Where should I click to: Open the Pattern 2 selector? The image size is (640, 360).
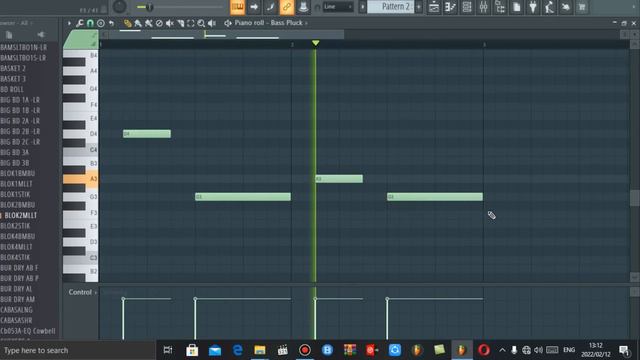coord(391,7)
